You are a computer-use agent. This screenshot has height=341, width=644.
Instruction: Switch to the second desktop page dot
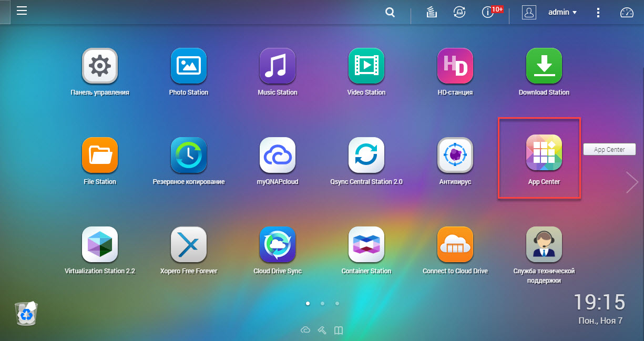[322, 303]
